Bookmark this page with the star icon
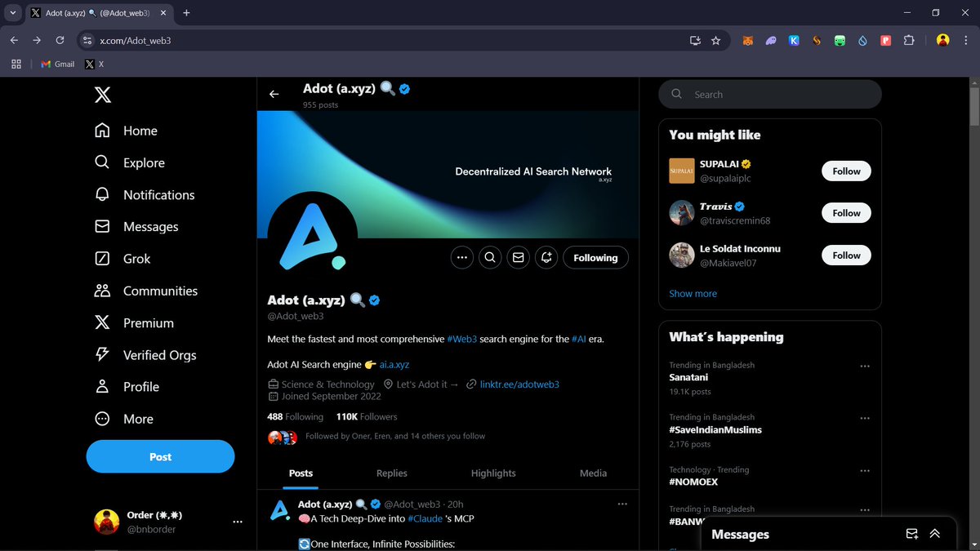The height and width of the screenshot is (551, 980). tap(715, 40)
